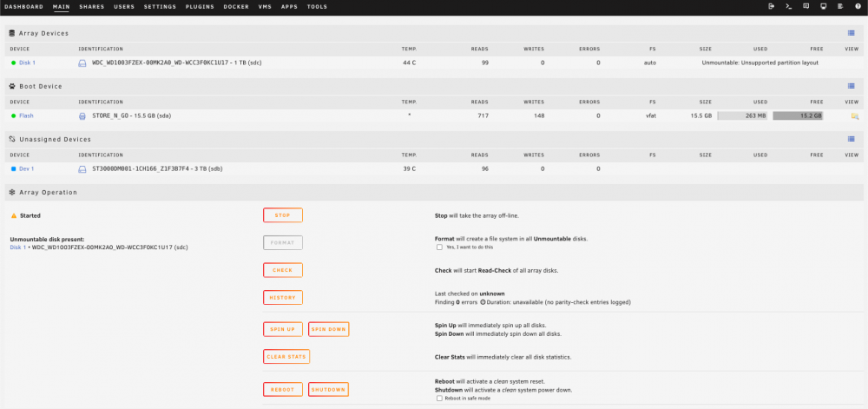
Task: Click 'Unmountable: Unsupported partition layout' text
Action: tap(760, 63)
